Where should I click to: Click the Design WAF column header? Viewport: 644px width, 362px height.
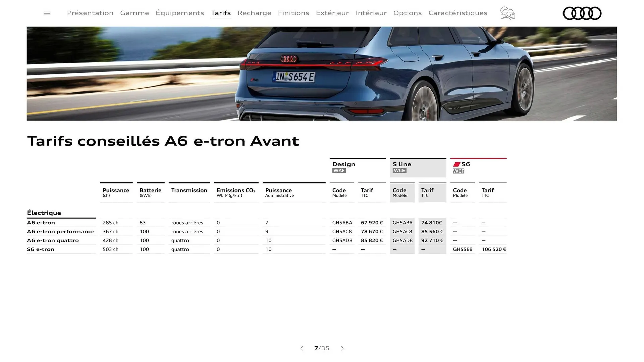click(x=343, y=167)
